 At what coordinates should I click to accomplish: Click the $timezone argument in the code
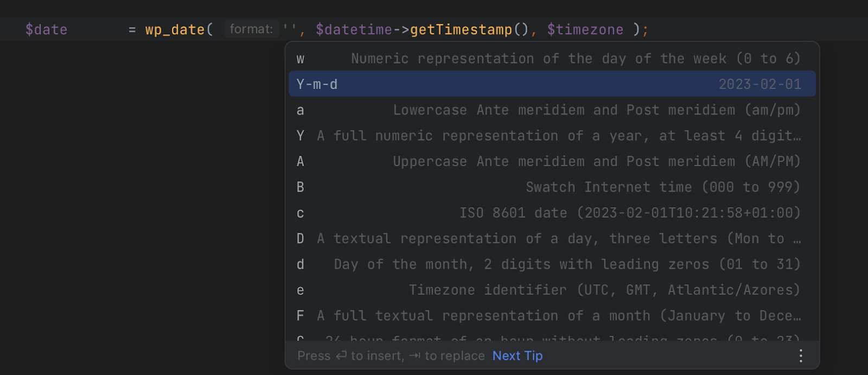coord(585,29)
